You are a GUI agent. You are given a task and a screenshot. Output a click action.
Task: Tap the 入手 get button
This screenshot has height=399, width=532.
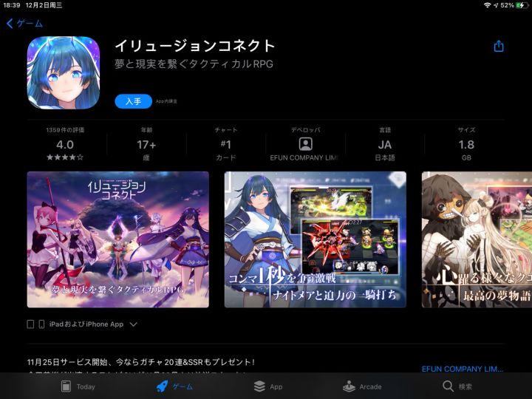click(133, 101)
